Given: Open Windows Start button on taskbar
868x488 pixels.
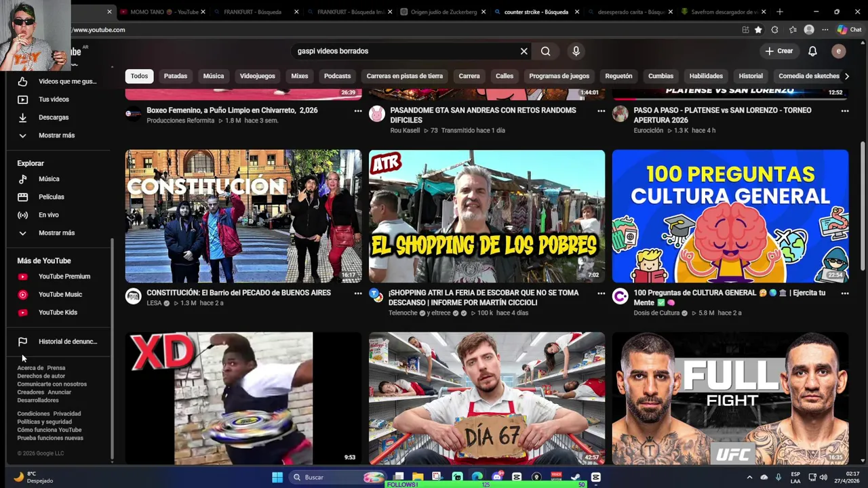Looking at the screenshot, I should 277,477.
